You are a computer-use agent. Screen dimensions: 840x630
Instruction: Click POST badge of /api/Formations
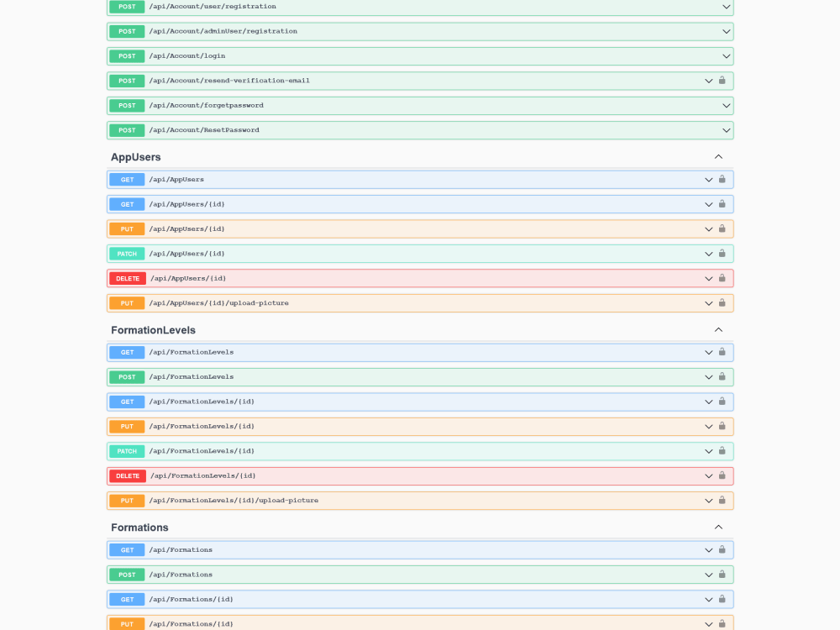click(127, 575)
